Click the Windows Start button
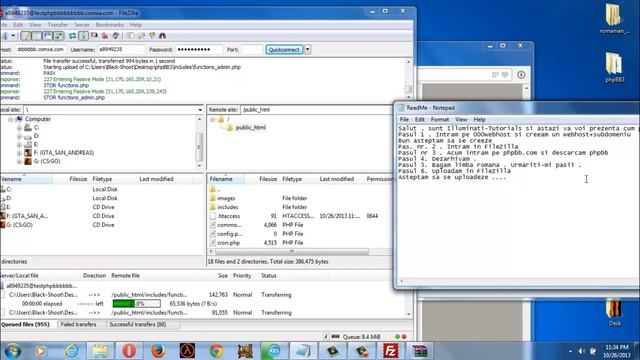Viewport: 640px width, 360px height. pyautogui.click(x=13, y=351)
